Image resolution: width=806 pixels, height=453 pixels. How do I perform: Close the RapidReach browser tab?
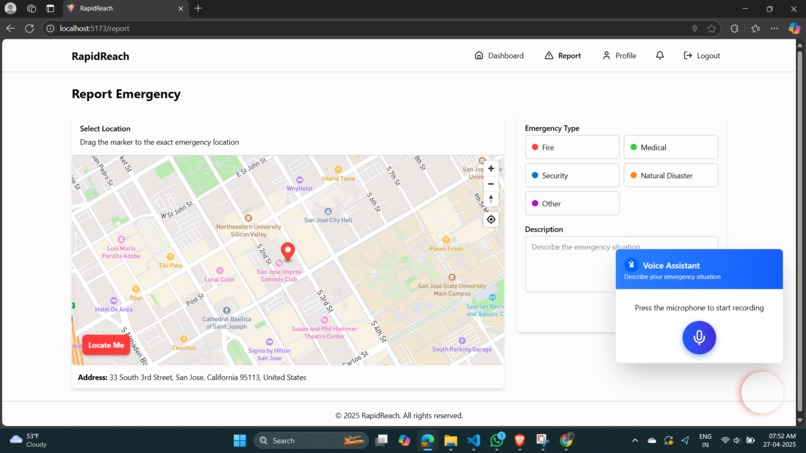[x=180, y=8]
